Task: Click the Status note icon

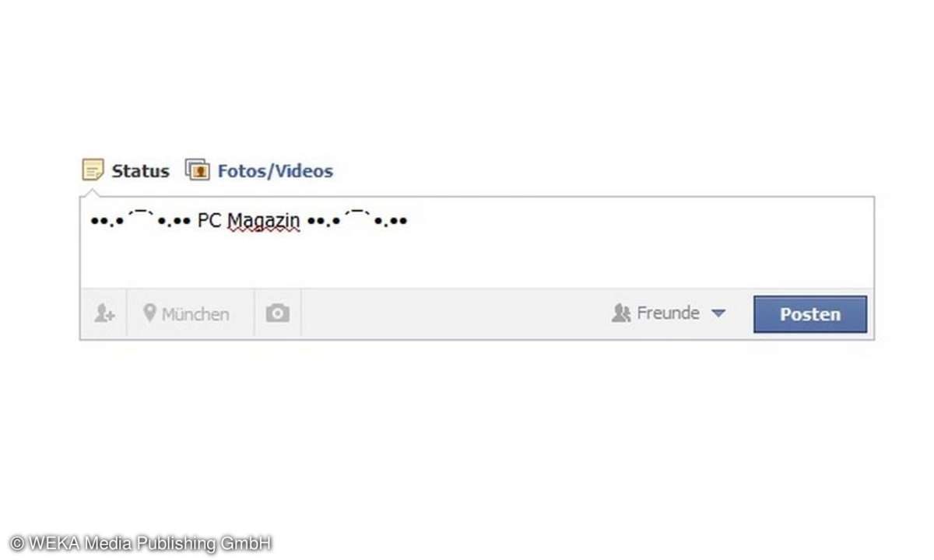Action: pyautogui.click(x=93, y=170)
